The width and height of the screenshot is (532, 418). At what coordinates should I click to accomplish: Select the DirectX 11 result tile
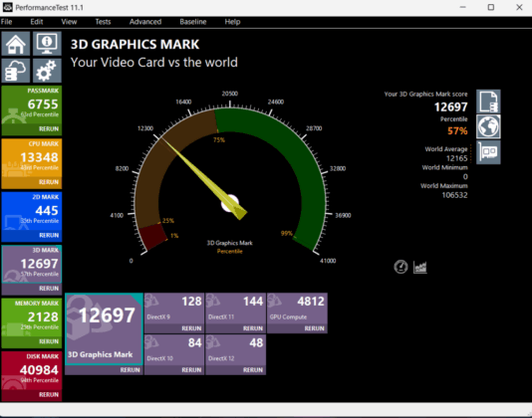[236, 309]
